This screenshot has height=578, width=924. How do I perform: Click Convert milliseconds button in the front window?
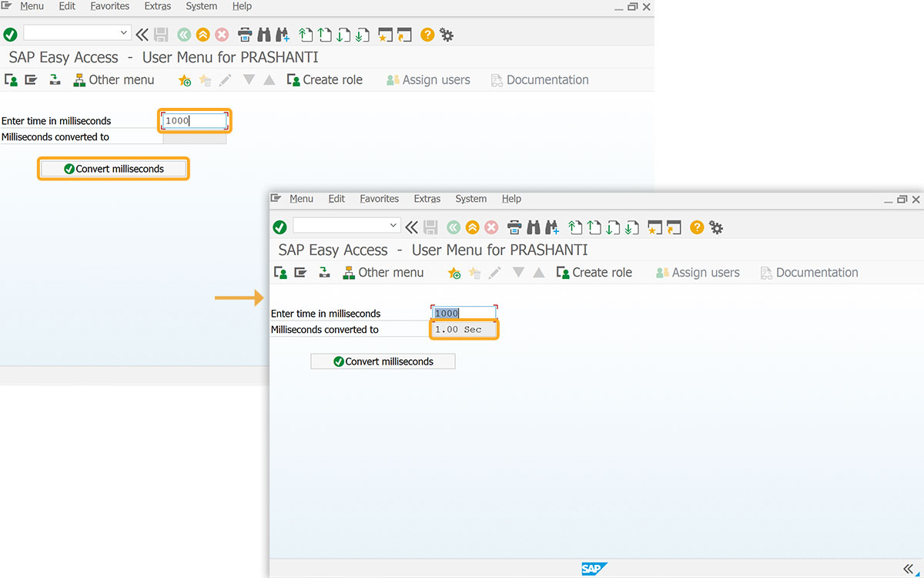point(383,361)
